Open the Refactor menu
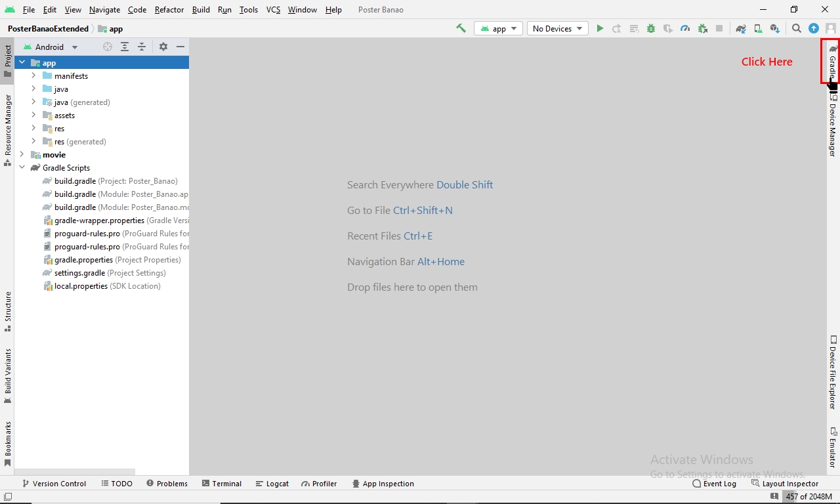This screenshot has height=504, width=840. coord(169,10)
